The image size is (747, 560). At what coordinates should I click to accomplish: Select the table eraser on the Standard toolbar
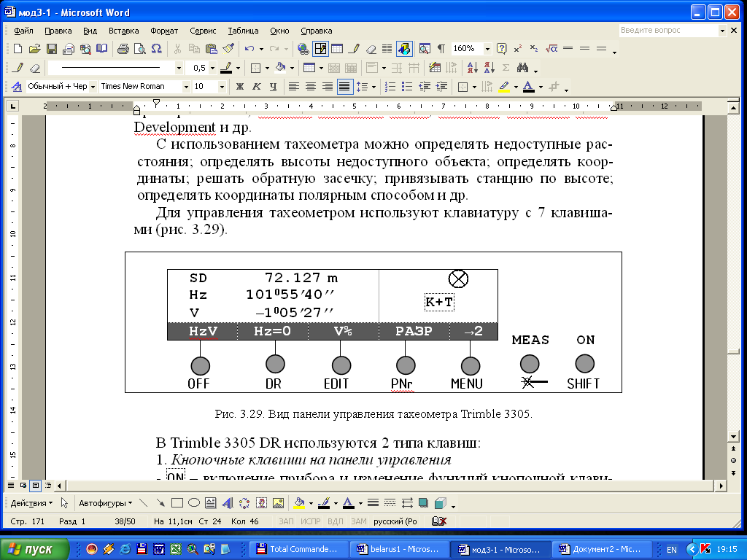click(371, 49)
